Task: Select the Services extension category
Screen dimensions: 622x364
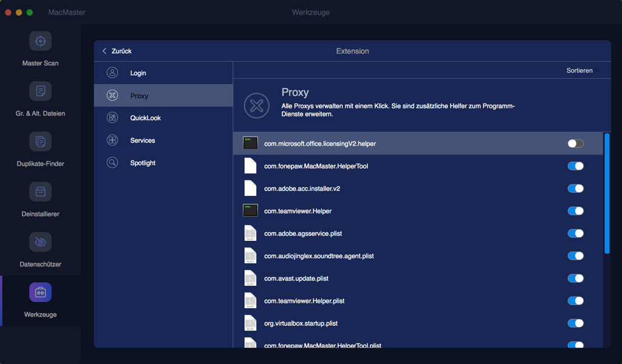Action: coord(163,140)
